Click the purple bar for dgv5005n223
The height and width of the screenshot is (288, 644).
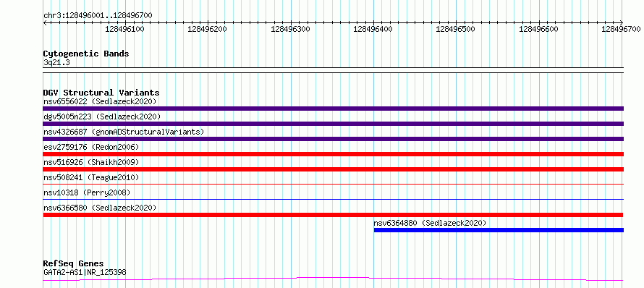click(x=333, y=124)
